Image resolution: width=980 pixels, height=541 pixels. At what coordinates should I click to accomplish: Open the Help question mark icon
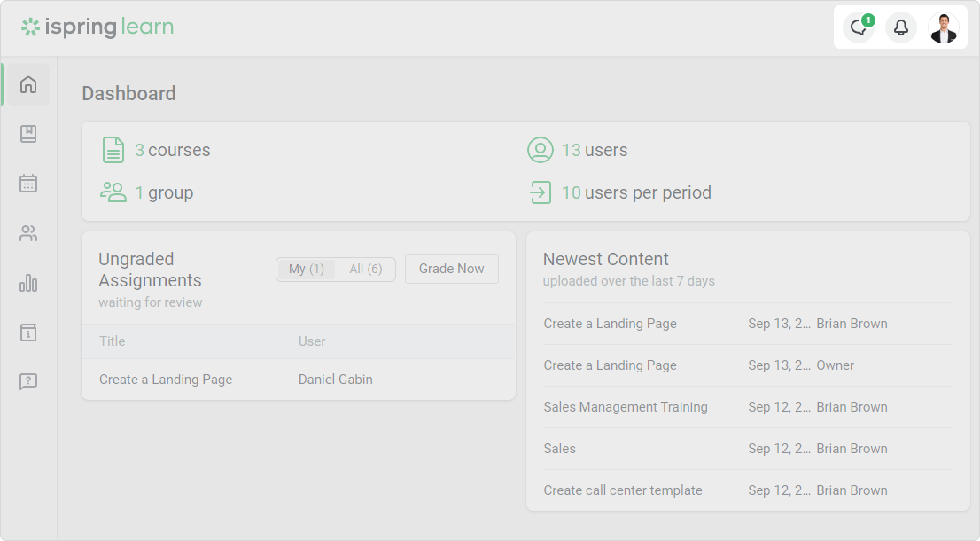(x=28, y=381)
